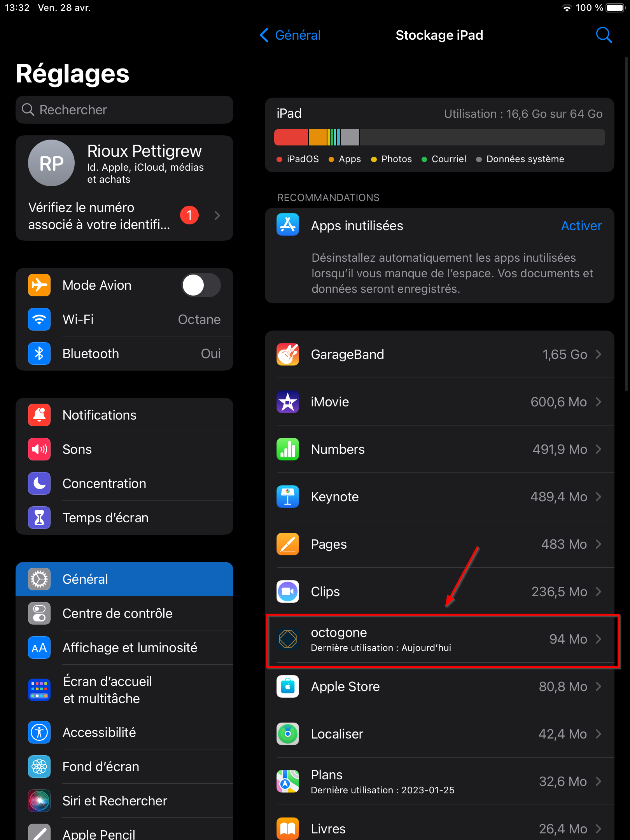630x840 pixels.
Task: Click the Accessibilité icon
Action: click(x=39, y=732)
